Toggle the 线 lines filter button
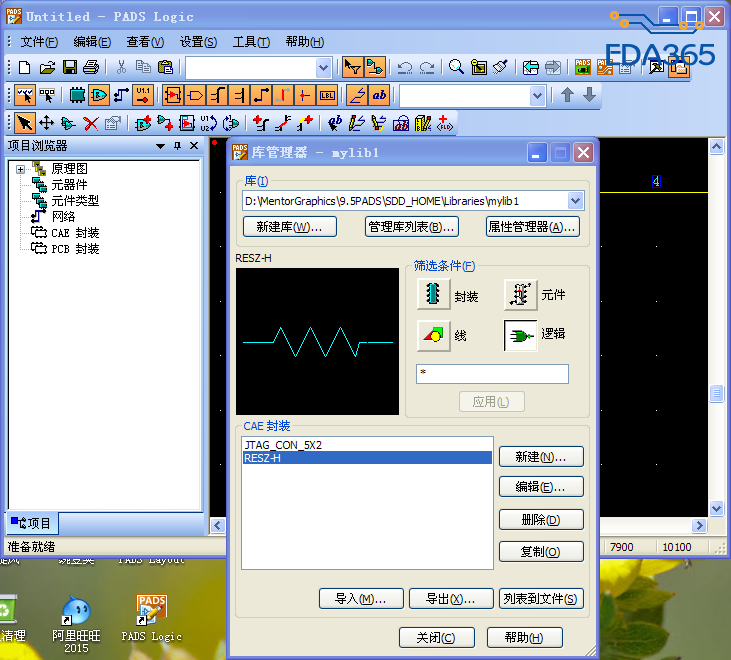 coord(434,335)
